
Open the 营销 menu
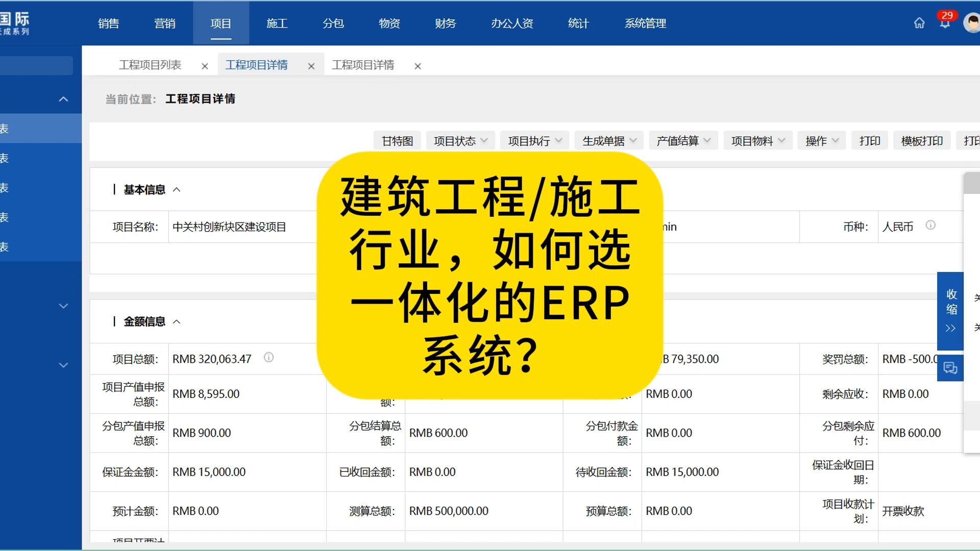click(165, 23)
